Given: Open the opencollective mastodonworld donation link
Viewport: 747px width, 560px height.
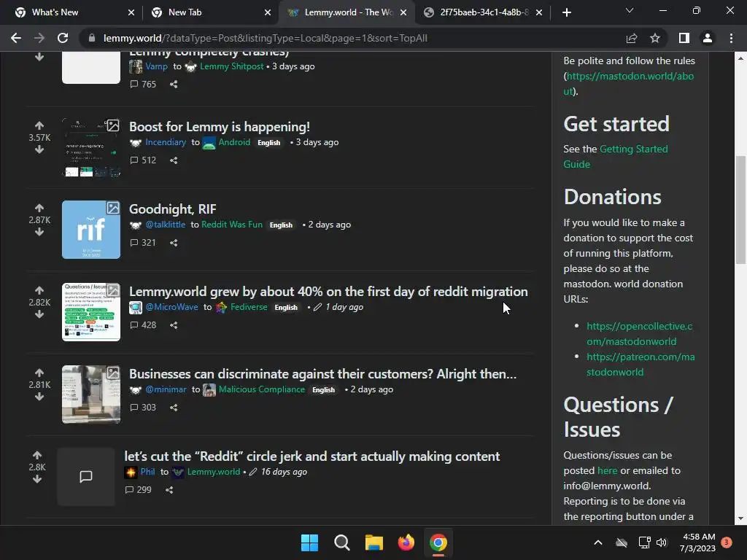Looking at the screenshot, I should (639, 334).
